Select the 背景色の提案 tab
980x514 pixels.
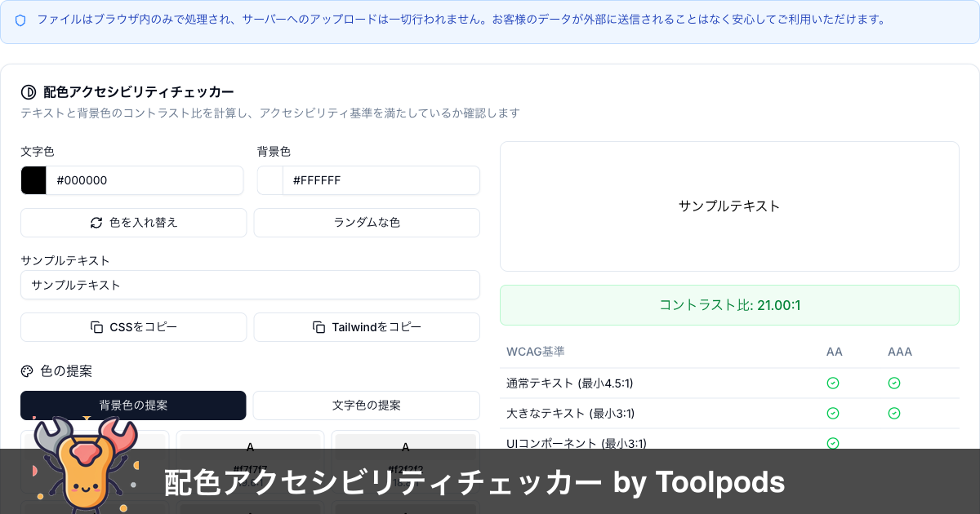(133, 405)
